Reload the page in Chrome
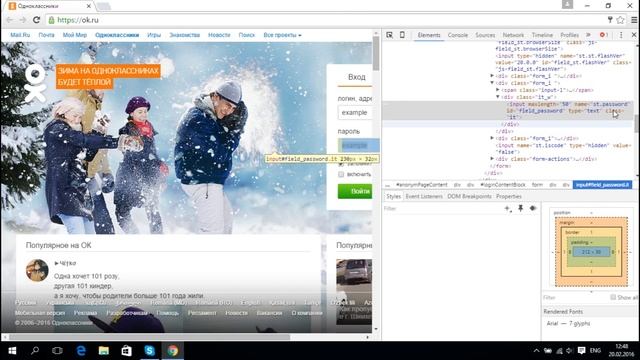The height and width of the screenshot is (360, 640). [x=36, y=20]
